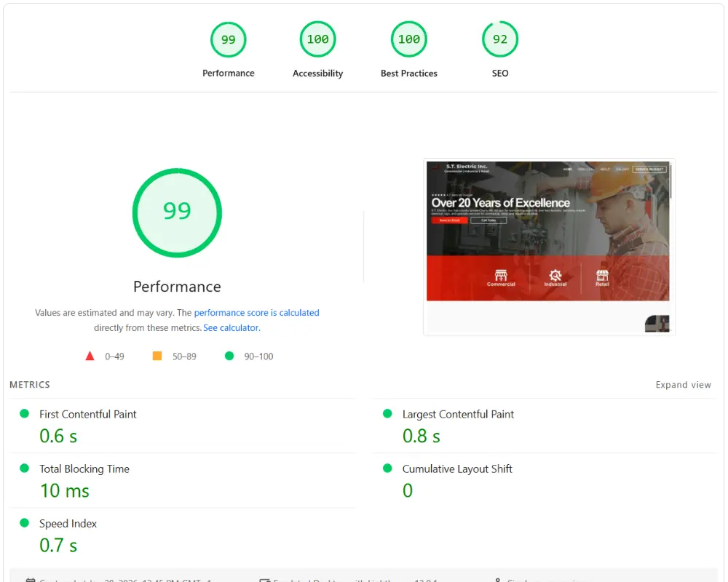The width and height of the screenshot is (728, 582).
Task: Open the "performance score is calculated" link
Action: pyautogui.click(x=257, y=312)
